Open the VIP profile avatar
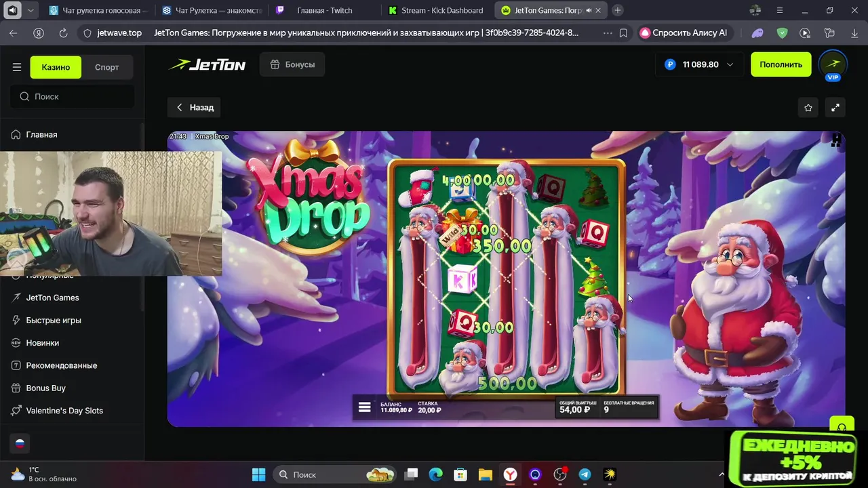 click(x=833, y=65)
